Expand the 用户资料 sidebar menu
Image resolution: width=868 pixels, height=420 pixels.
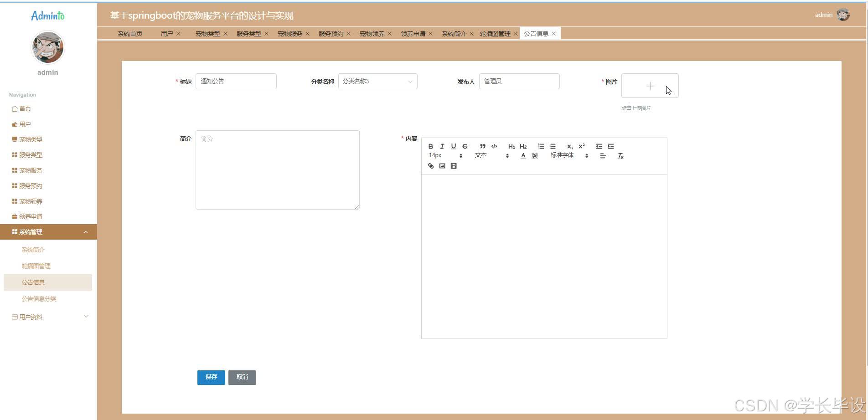click(48, 317)
